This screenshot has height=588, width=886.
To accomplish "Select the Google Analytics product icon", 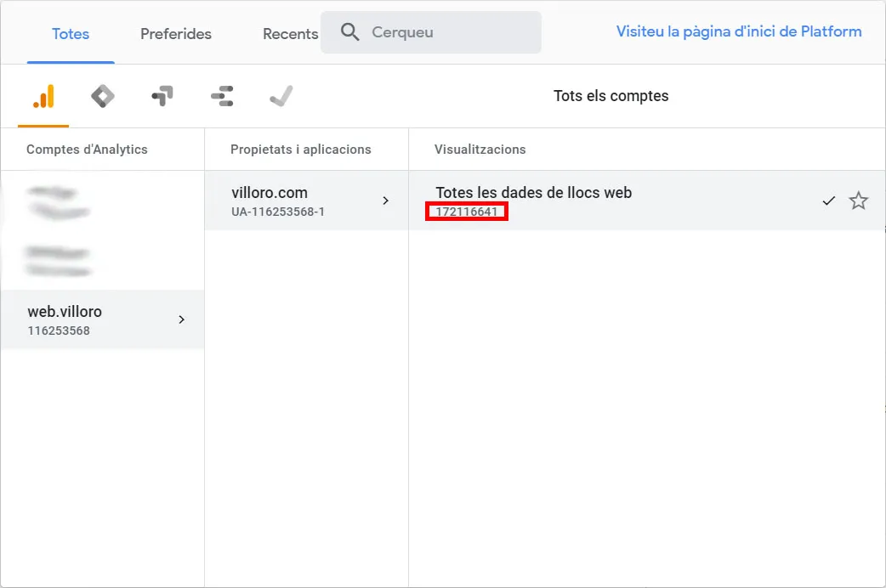I will (43, 96).
